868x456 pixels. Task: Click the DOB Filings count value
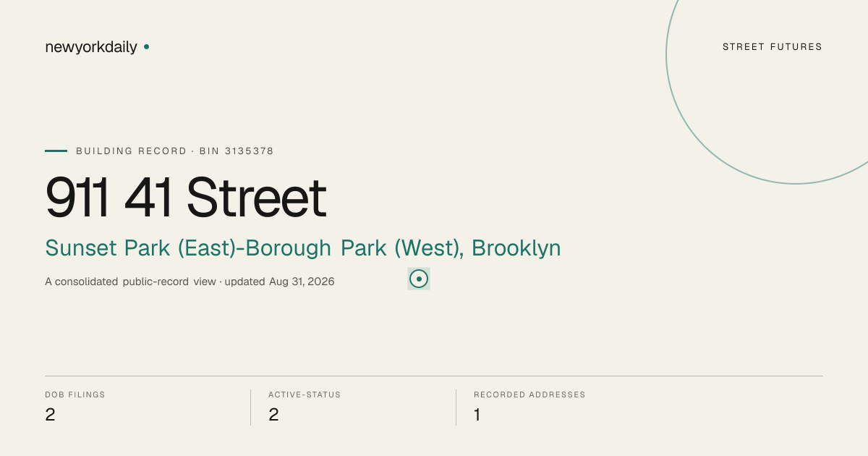(50, 415)
